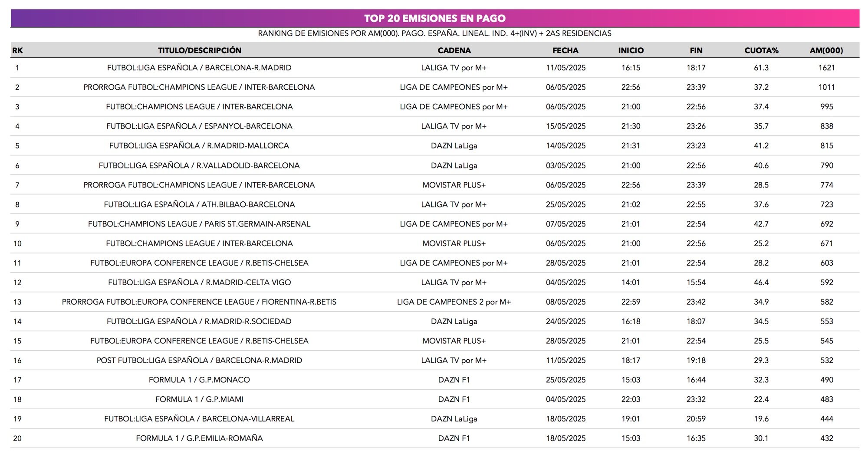Click the INICIO column header
This screenshot has width=868, height=457.
(631, 50)
